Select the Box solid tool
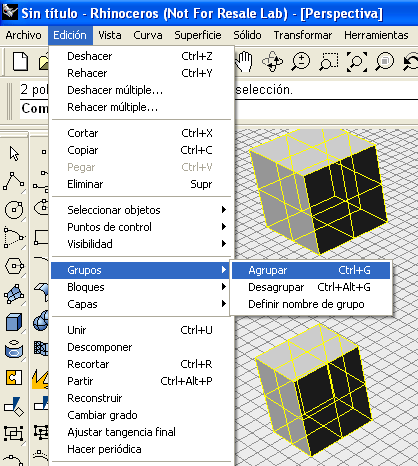 pos(14,322)
